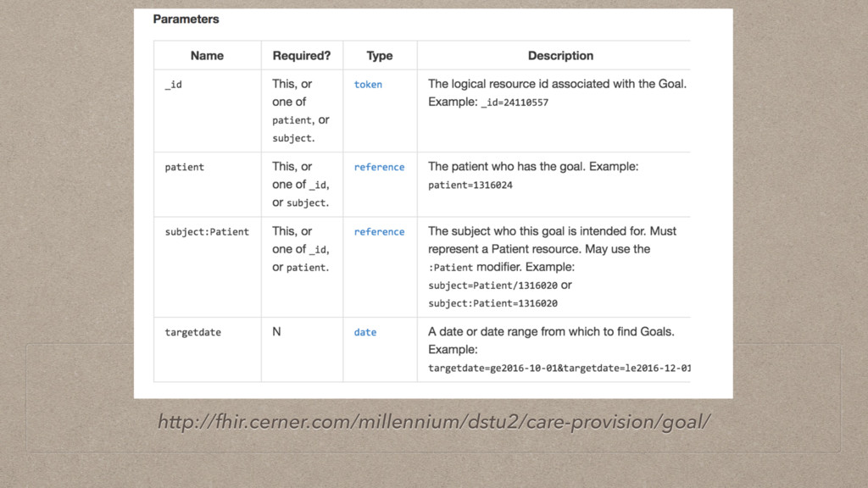Click the subject=Patient/1316020 example code
868x488 pixels.
pos(492,286)
